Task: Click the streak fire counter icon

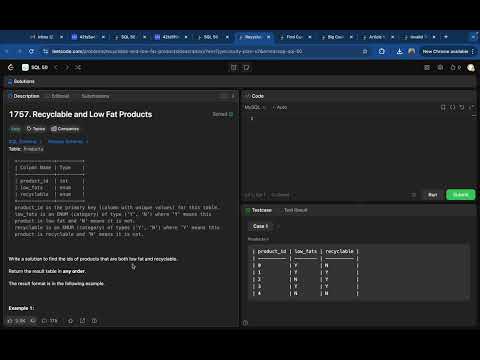Action: click(456, 68)
